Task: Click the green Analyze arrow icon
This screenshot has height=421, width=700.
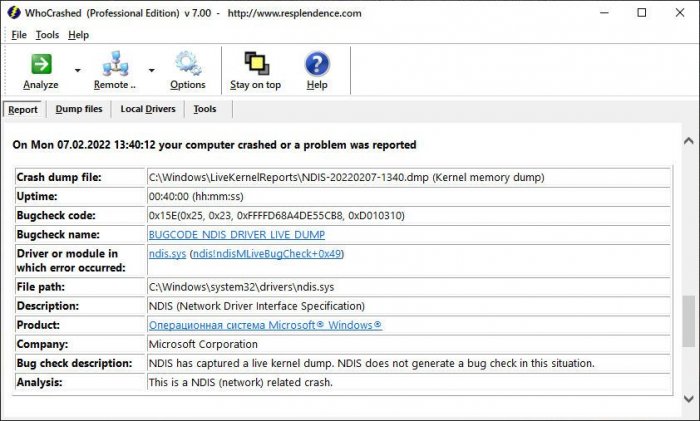Action: pyautogui.click(x=41, y=64)
